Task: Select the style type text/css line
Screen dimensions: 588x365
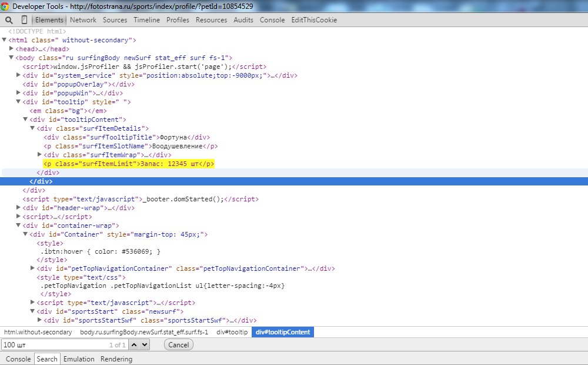Action: click(x=81, y=277)
